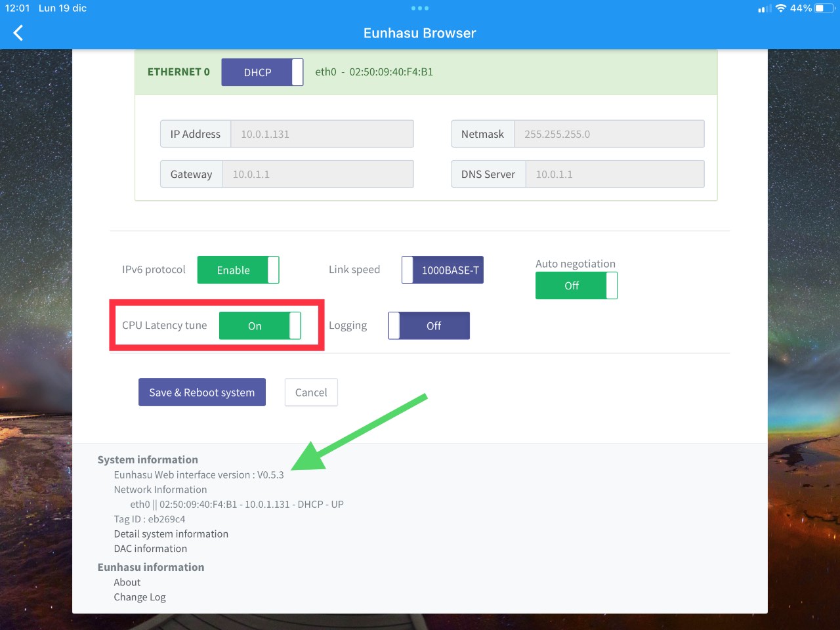The image size is (840, 630).
Task: Tap the Wi-Fi status icon
Action: pos(781,9)
